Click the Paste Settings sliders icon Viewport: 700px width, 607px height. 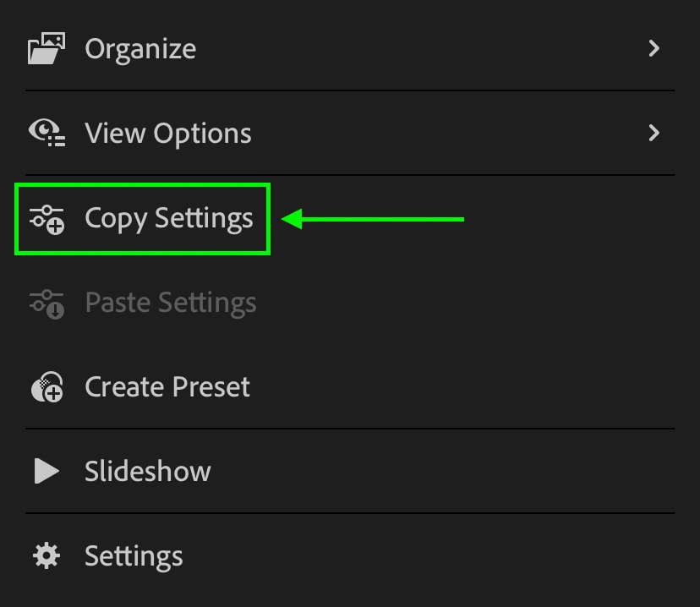coord(46,304)
